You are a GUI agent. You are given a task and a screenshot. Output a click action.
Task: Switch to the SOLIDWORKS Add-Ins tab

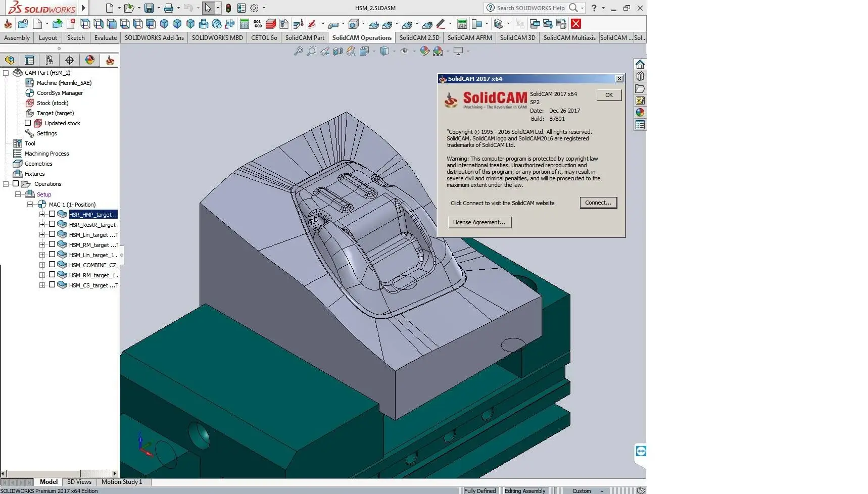point(154,37)
